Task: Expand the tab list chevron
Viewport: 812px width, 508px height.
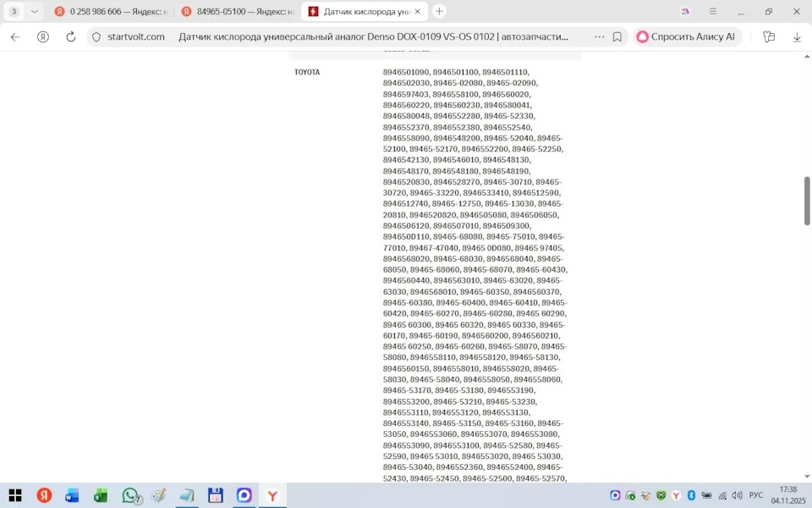Action: [x=34, y=11]
